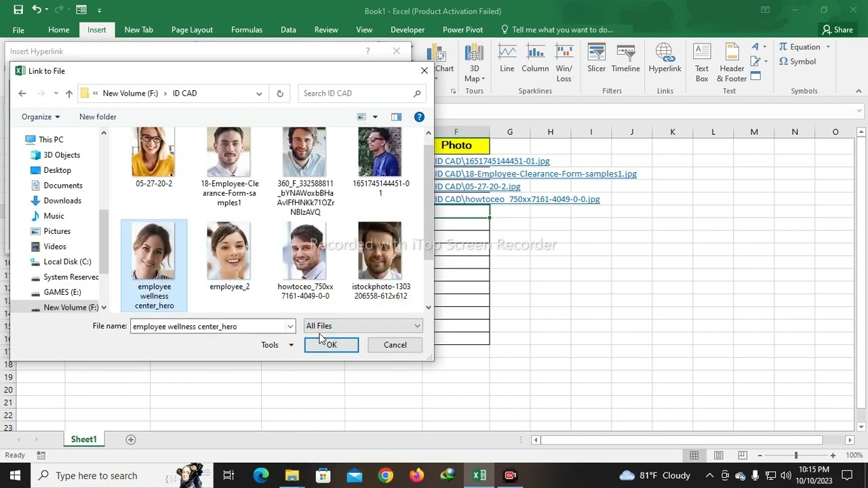Open the ID CAD\05-27-20-2.jpg link
Viewport: 868px width, 488px height.
(x=477, y=186)
